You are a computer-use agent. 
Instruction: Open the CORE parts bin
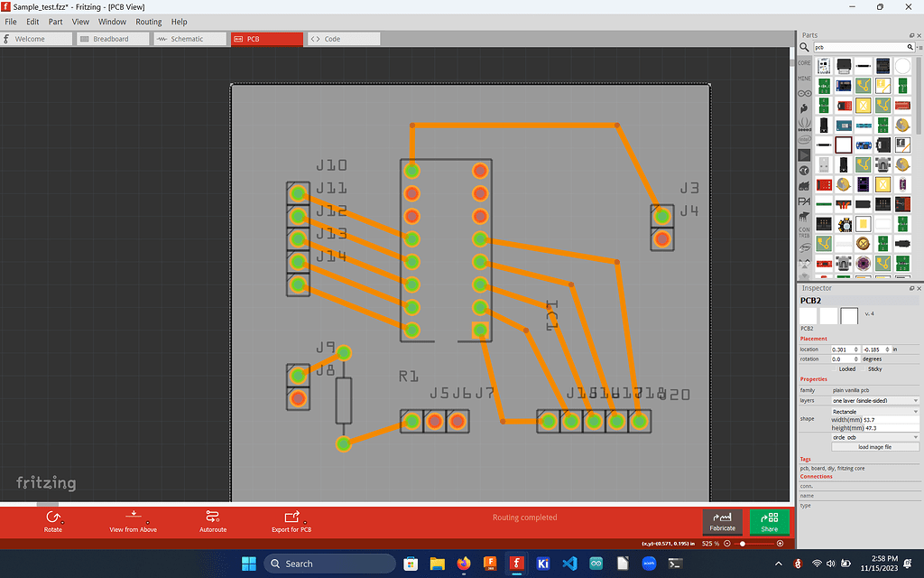(x=803, y=63)
